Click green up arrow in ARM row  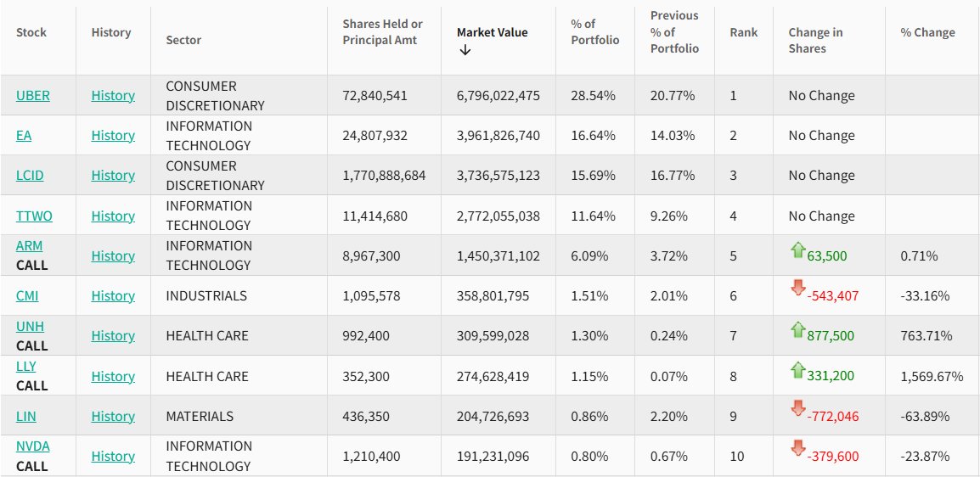(797, 250)
